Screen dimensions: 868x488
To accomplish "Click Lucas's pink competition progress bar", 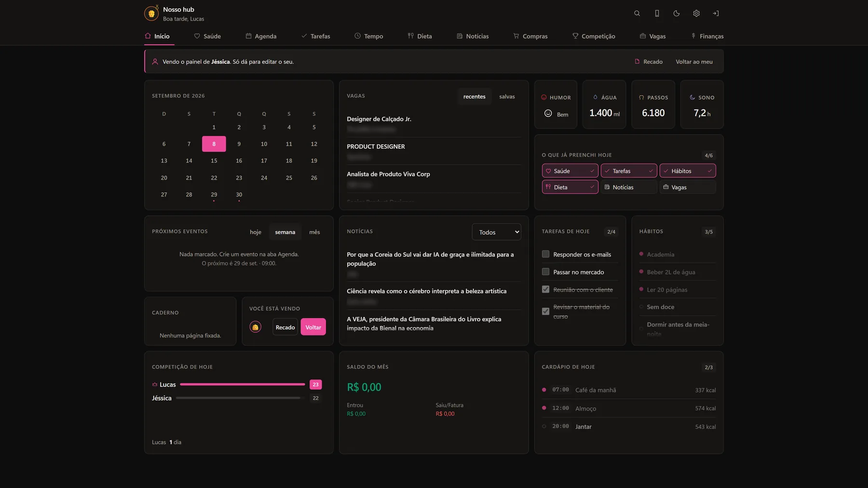I will pos(243,384).
